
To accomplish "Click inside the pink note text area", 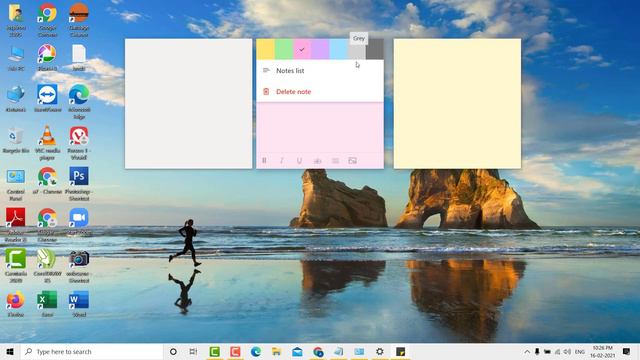I will coord(320,128).
